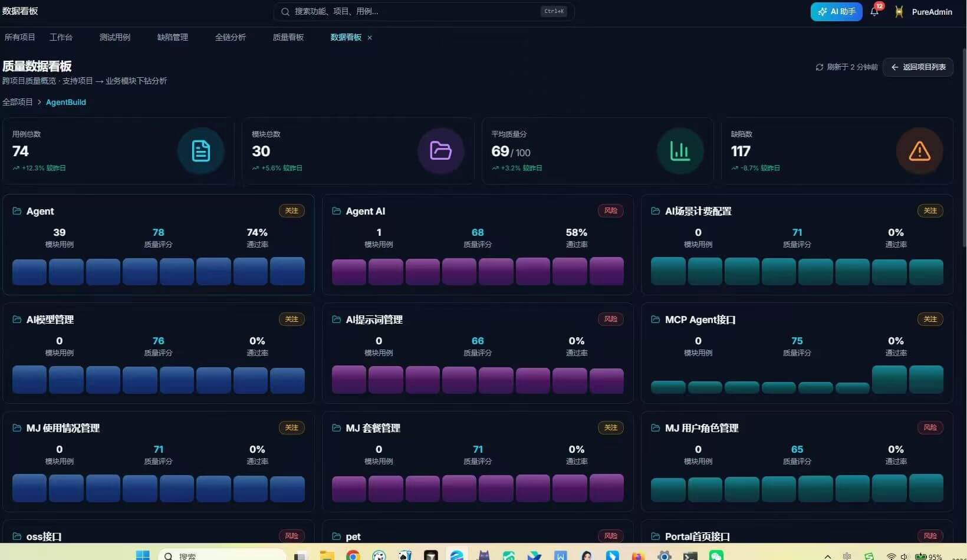Click the trend arrow icon under 用例总数
967x560 pixels.
16,168
